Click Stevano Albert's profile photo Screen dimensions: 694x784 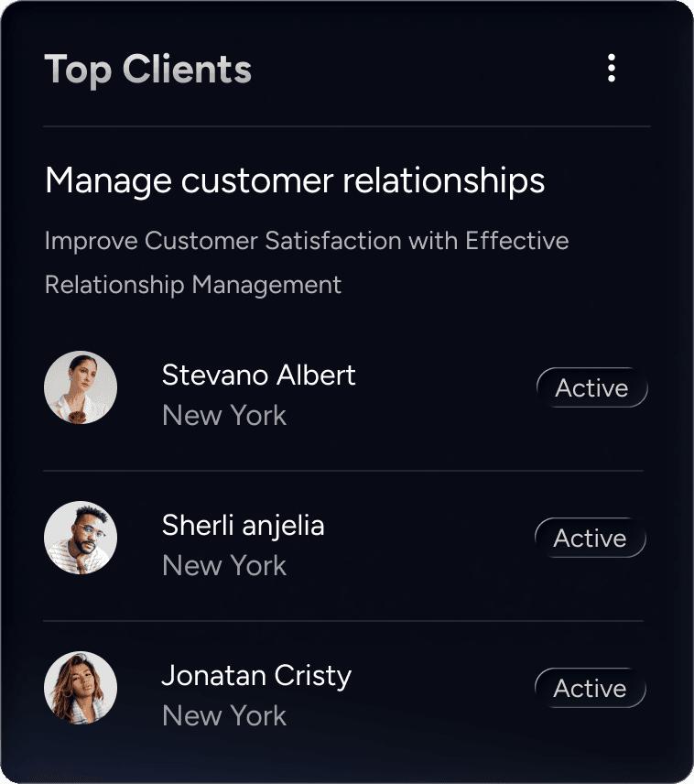81,387
